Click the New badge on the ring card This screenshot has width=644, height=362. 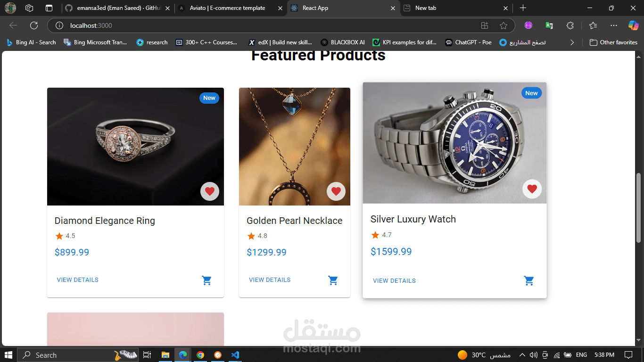tap(209, 98)
